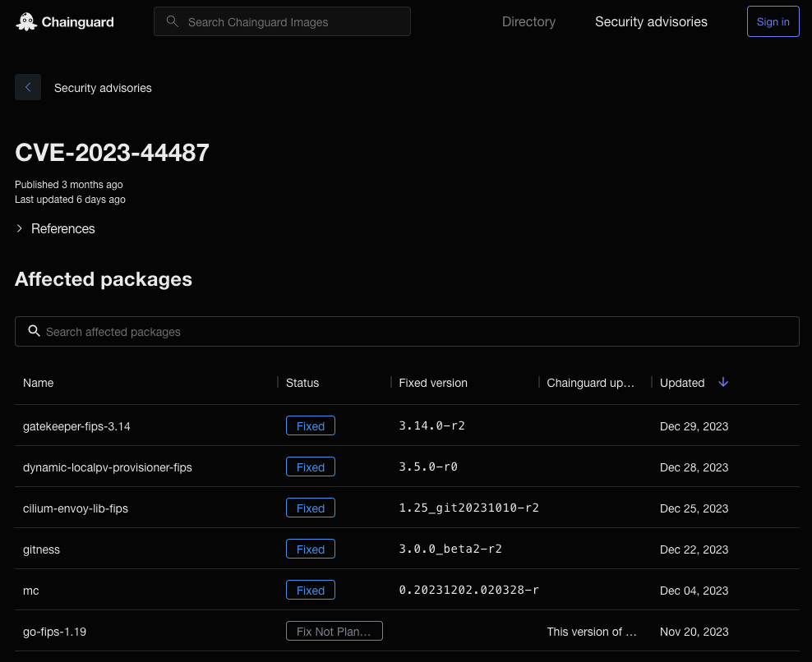Select the mc package row
Viewport: 812px width, 662px height.
pyautogui.click(x=30, y=591)
